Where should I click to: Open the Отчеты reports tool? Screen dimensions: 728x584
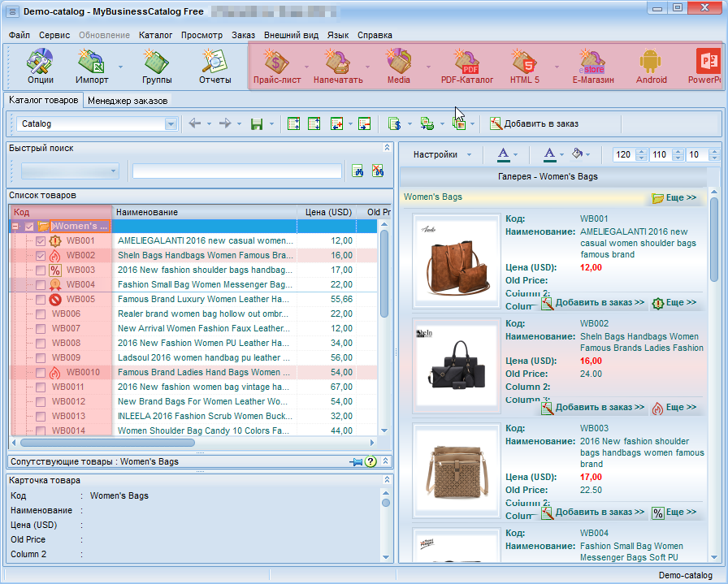coord(215,67)
